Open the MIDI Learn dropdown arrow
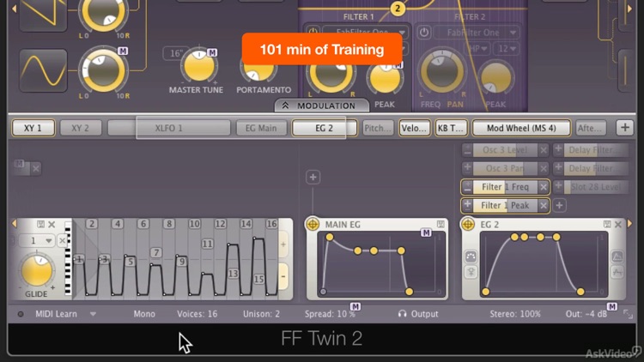 point(94,314)
